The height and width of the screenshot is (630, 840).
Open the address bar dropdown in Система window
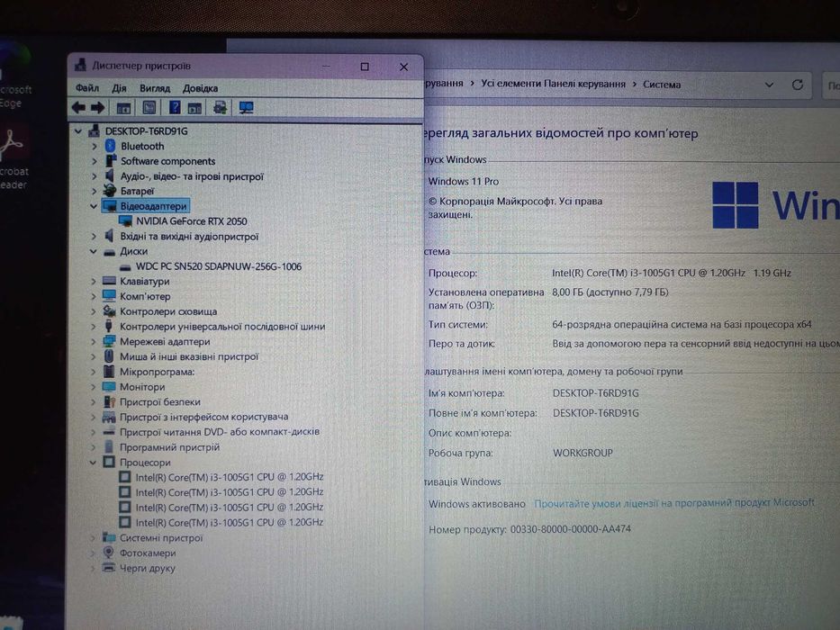coord(769,85)
